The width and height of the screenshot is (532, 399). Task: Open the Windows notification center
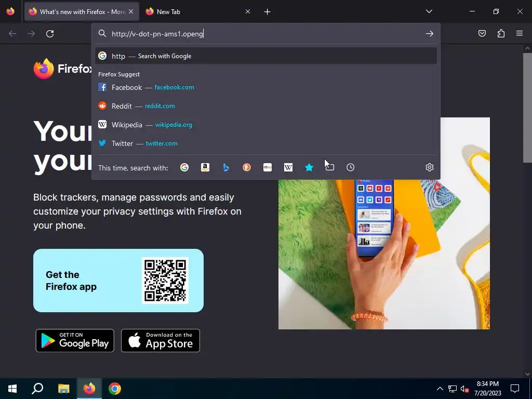pyautogui.click(x=515, y=389)
